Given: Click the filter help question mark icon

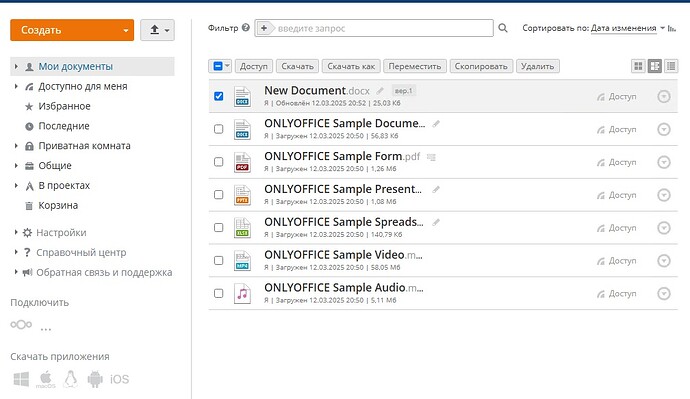Looking at the screenshot, I should tap(246, 28).
